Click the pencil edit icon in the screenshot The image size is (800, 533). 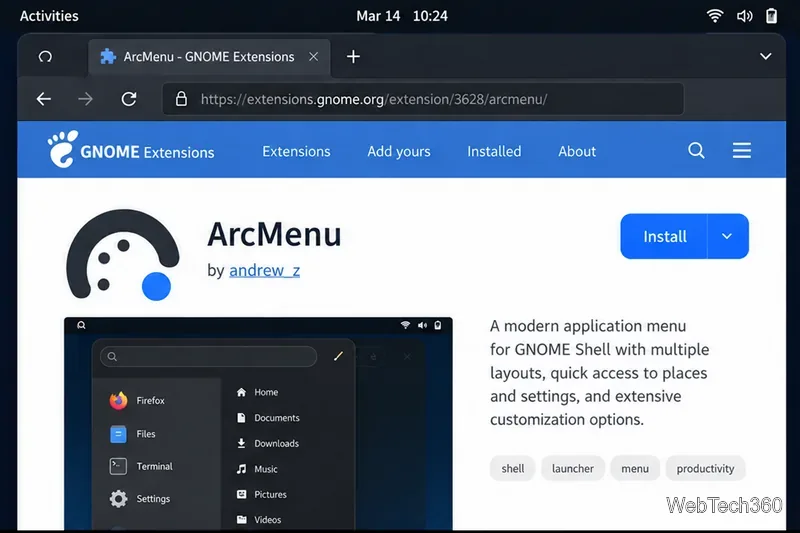point(338,356)
